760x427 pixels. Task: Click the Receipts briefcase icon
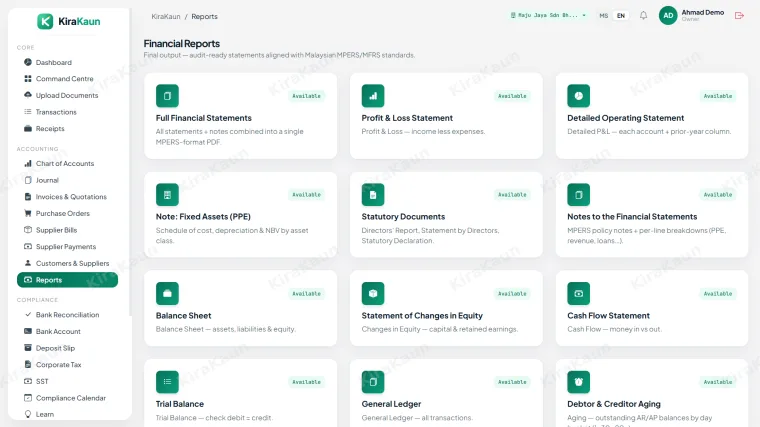(28, 128)
